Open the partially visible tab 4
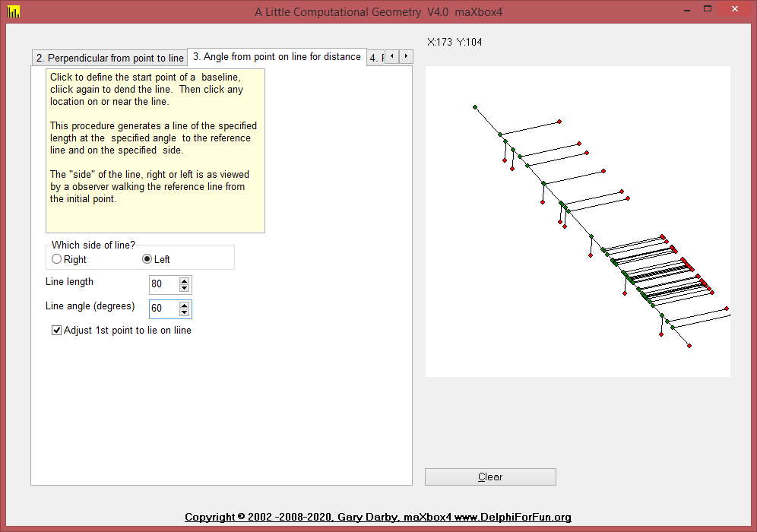The width and height of the screenshot is (757, 532). pos(375,59)
